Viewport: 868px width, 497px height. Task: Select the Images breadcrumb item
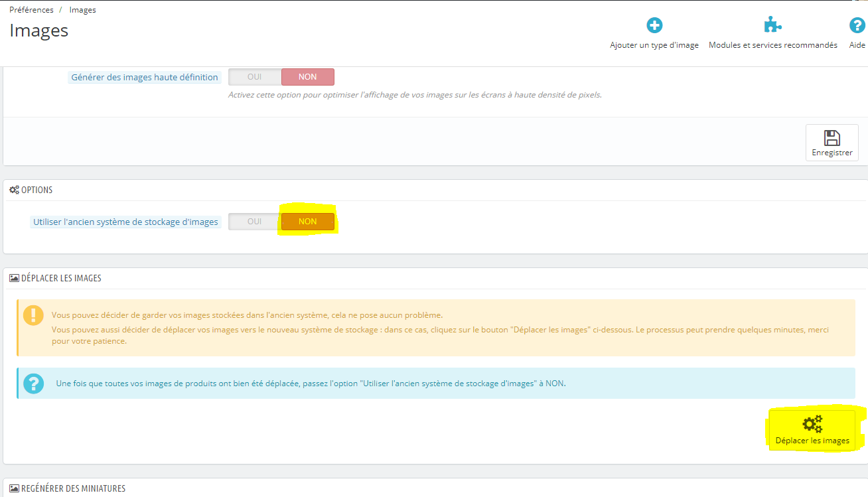[83, 10]
